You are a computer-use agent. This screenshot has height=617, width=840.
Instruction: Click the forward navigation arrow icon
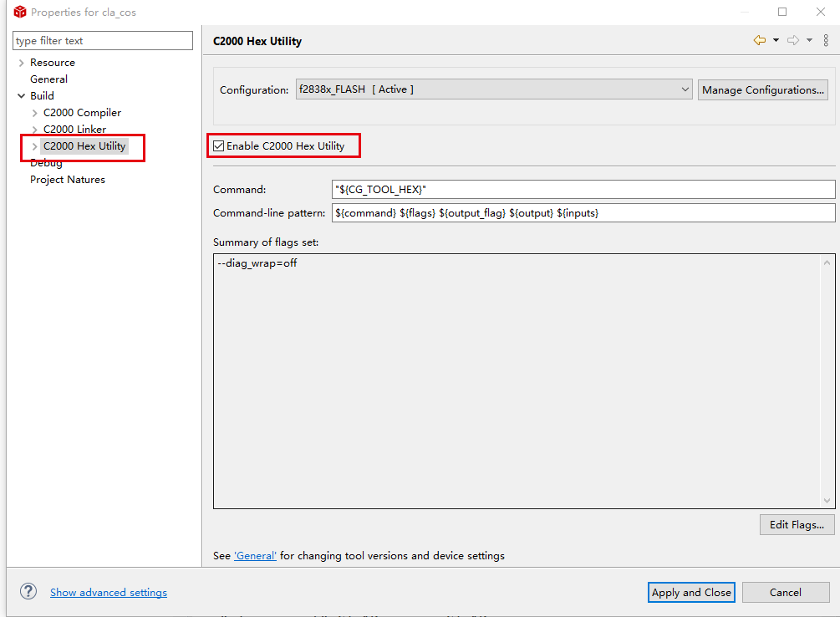(x=793, y=40)
